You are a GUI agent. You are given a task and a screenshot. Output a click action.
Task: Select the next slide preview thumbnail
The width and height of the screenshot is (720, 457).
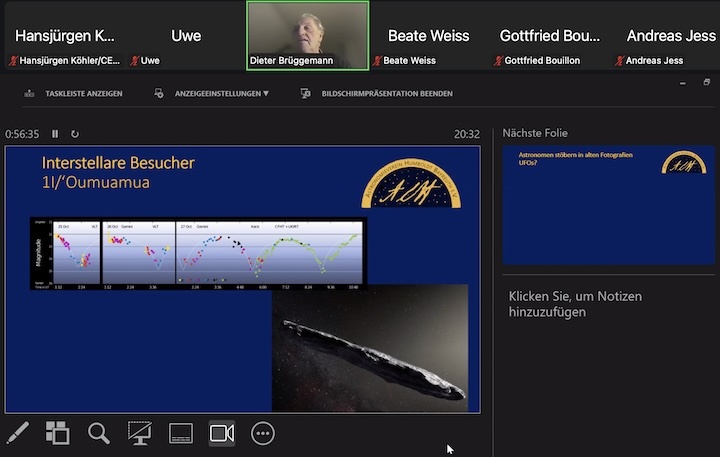point(608,205)
